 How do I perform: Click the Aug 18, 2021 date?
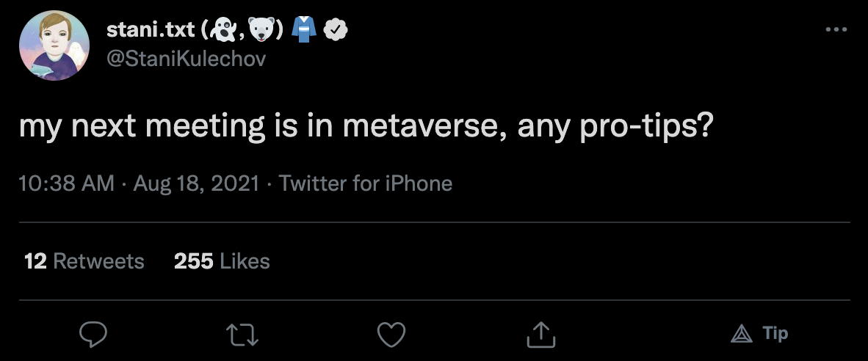[x=196, y=183]
